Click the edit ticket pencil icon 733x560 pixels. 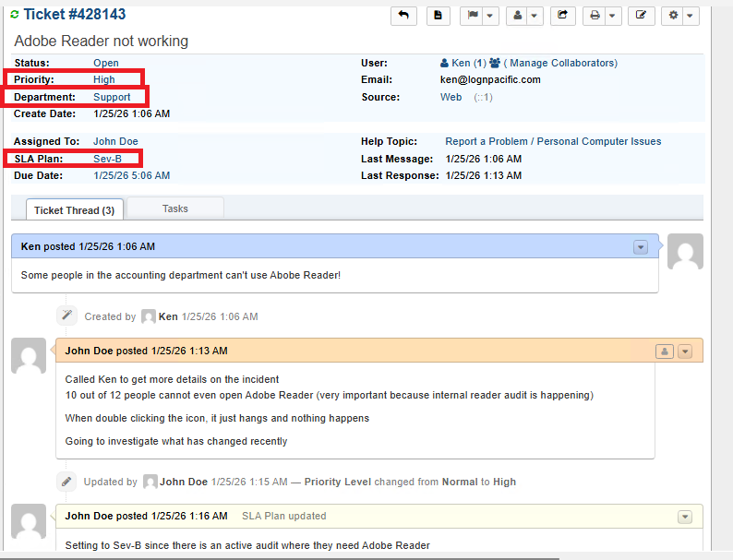tap(641, 16)
